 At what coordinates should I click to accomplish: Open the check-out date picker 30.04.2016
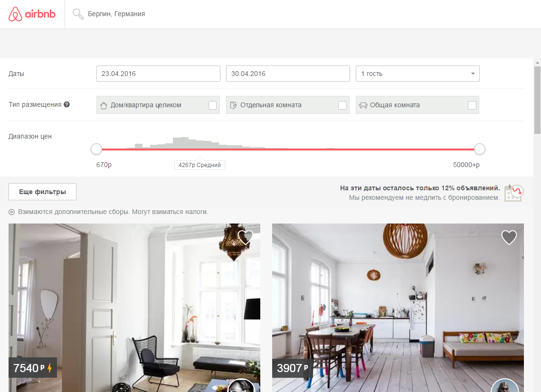(288, 74)
